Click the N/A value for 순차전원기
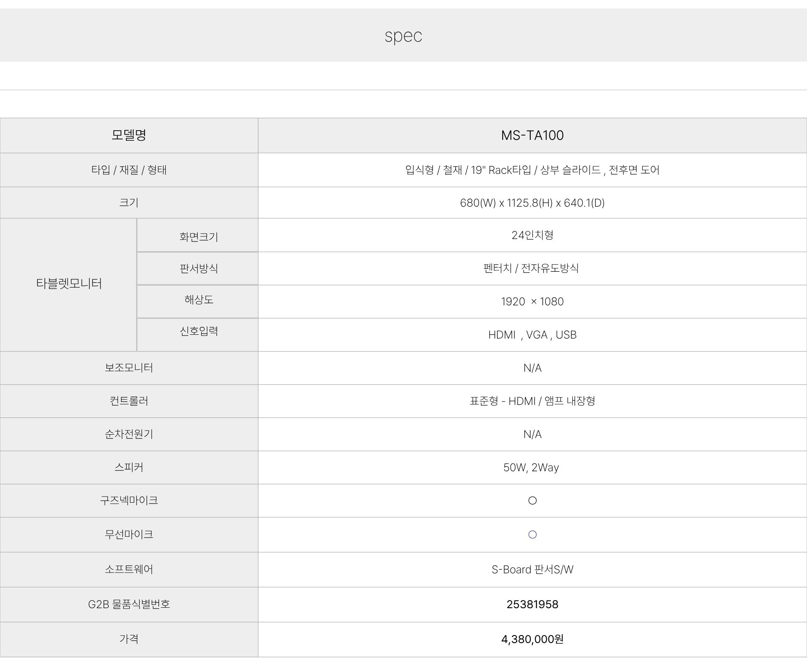Viewport: 807px width, 672px height. point(532,434)
